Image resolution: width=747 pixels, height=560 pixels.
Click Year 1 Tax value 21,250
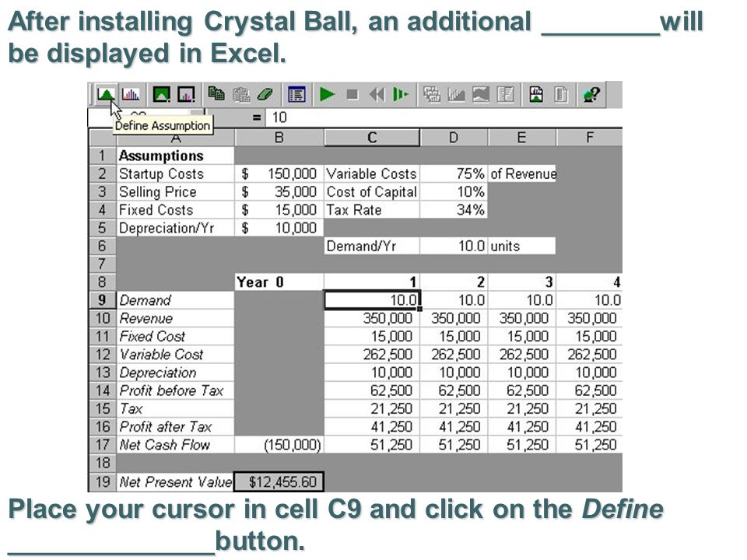372,408
